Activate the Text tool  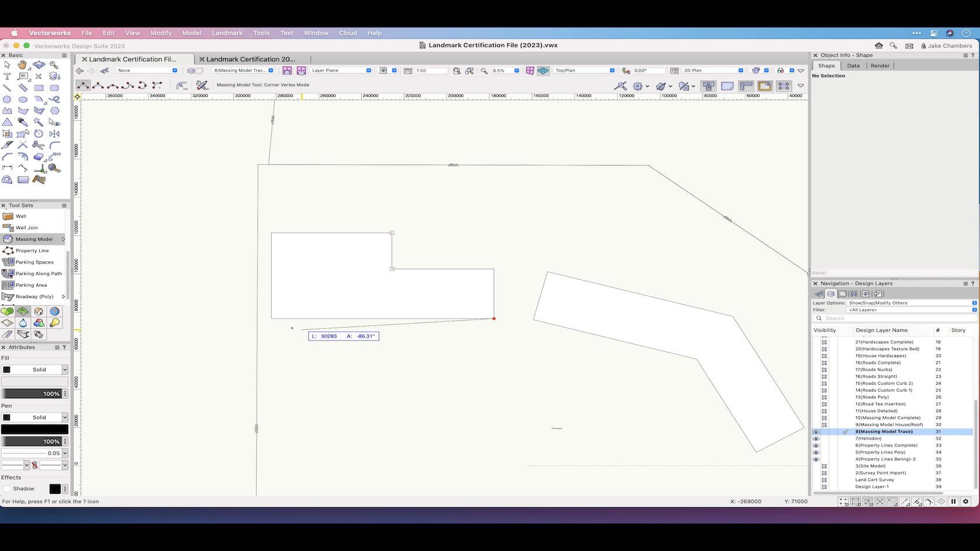pos(7,76)
